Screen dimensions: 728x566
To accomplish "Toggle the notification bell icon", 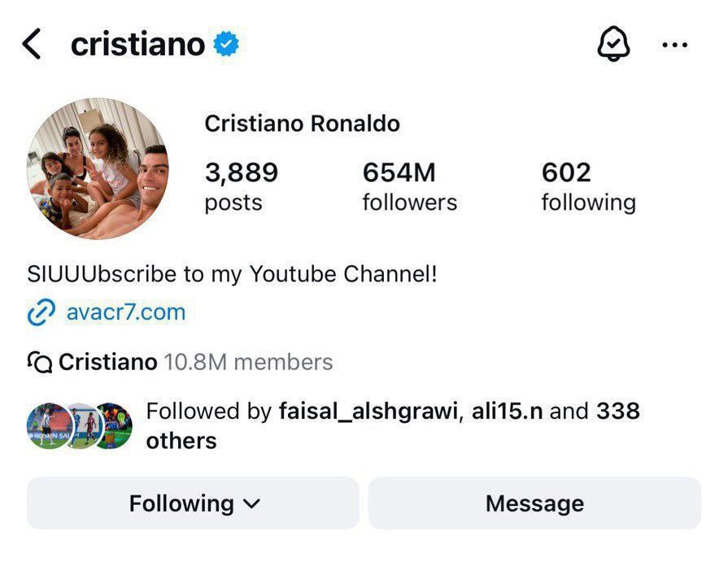I will [613, 43].
